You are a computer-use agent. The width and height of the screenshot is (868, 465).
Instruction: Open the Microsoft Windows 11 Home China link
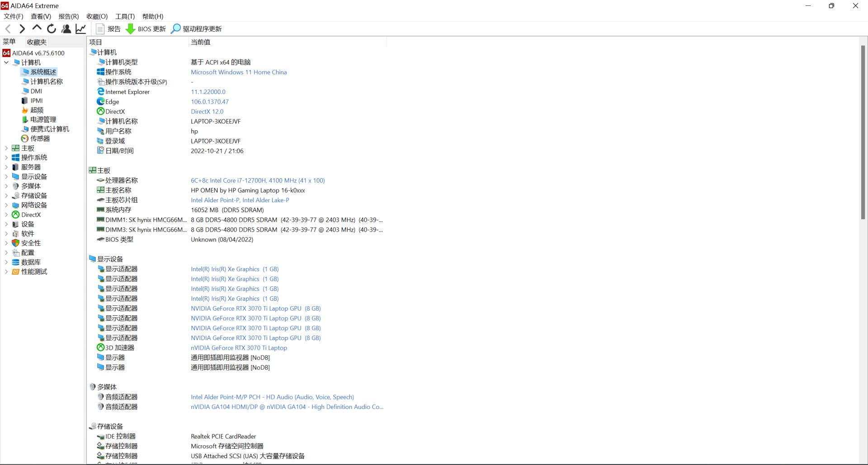(239, 72)
